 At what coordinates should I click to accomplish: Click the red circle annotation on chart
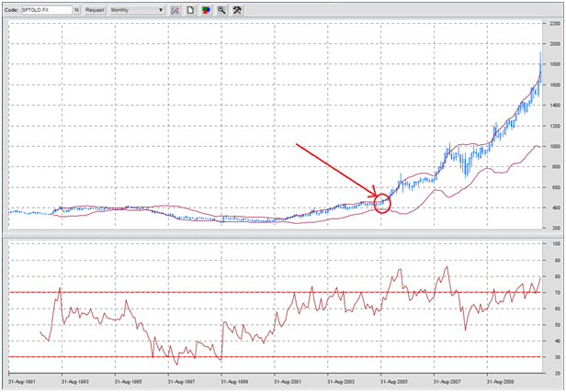tap(383, 202)
